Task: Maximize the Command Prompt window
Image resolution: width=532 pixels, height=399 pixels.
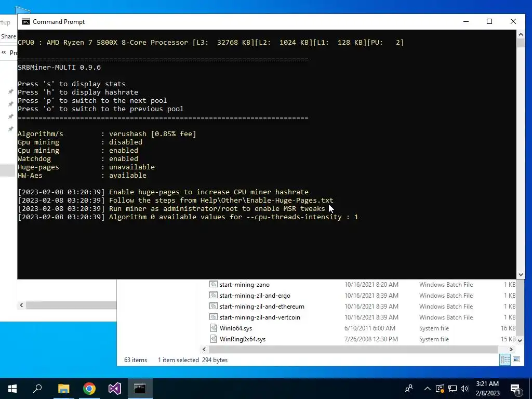Action: [x=489, y=21]
